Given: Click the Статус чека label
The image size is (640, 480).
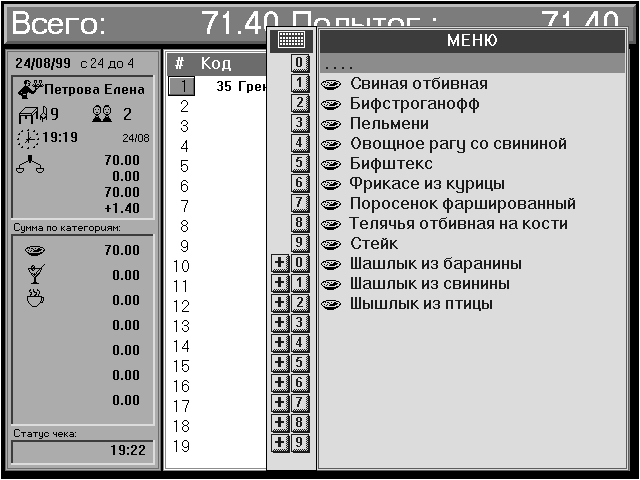Looking at the screenshot, I should tap(45, 433).
